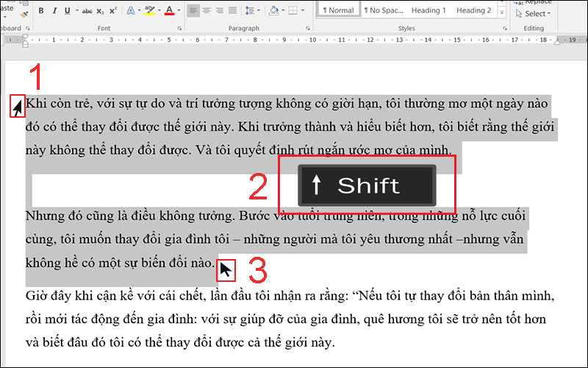Open the Font dialog launcher
The image size is (588, 368).
[x=179, y=28]
